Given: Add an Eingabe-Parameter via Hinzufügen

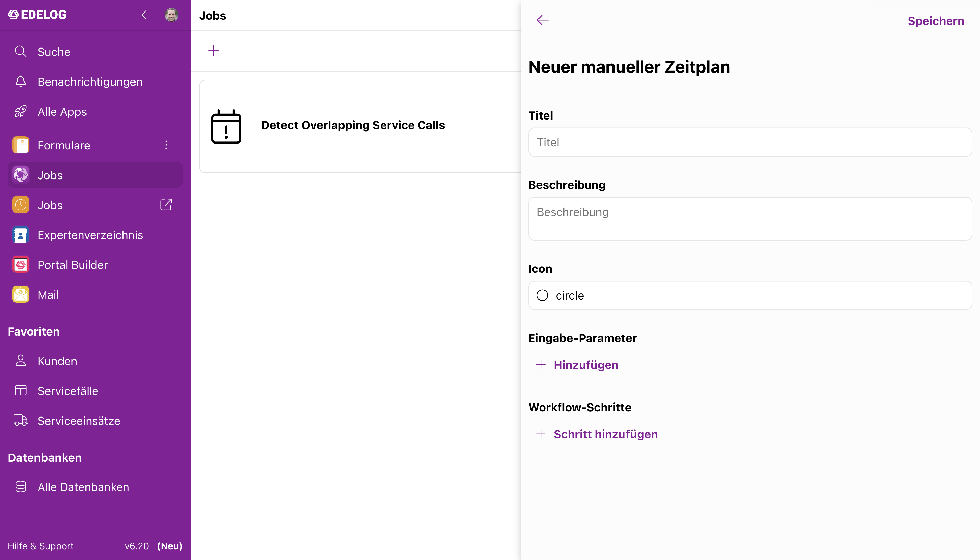Looking at the screenshot, I should pyautogui.click(x=578, y=365).
